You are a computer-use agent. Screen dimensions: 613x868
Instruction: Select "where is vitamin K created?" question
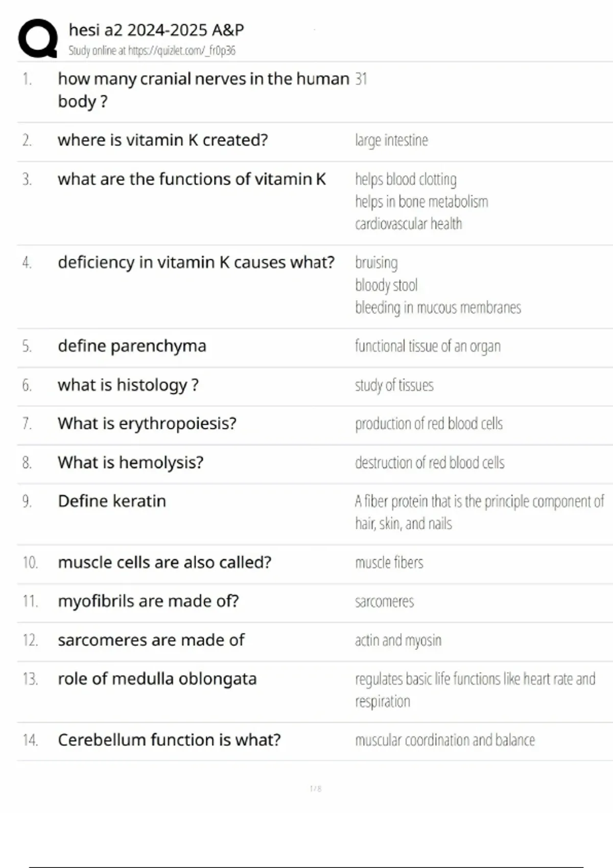162,140
